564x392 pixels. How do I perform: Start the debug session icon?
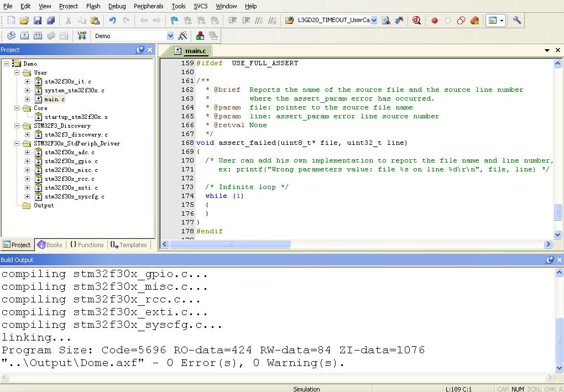coord(416,20)
